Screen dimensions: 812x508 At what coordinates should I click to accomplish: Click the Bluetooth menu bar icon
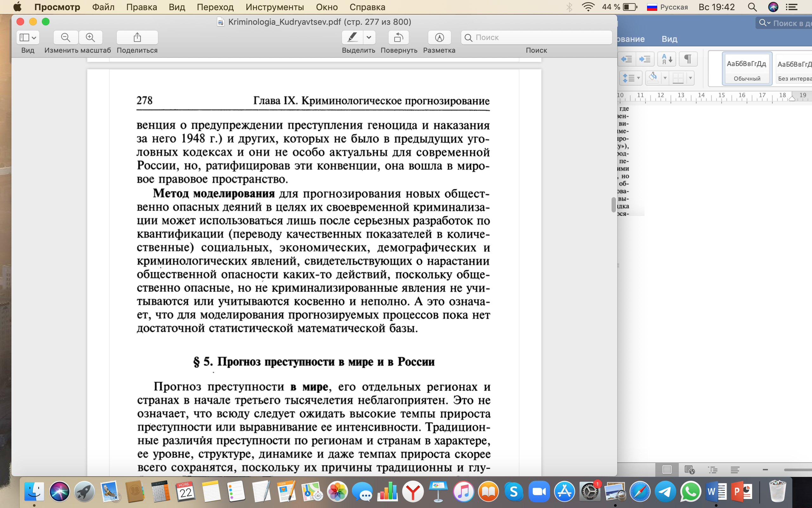569,7
